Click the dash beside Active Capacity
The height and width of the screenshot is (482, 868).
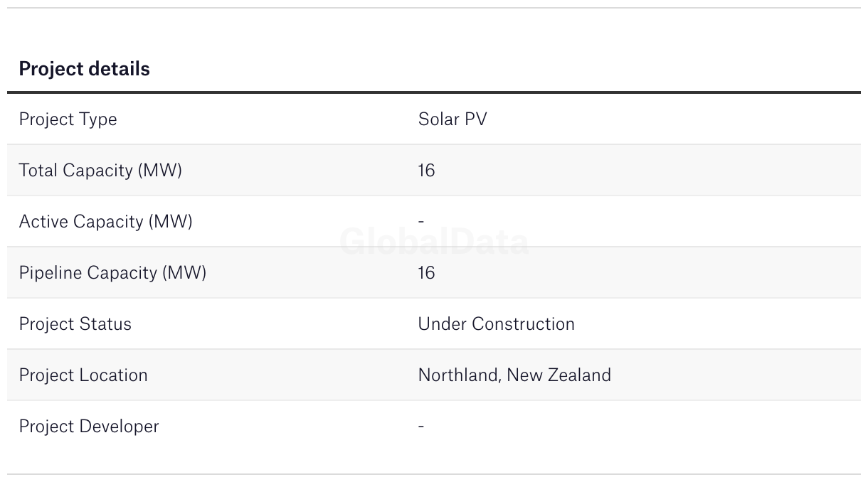coord(421,221)
